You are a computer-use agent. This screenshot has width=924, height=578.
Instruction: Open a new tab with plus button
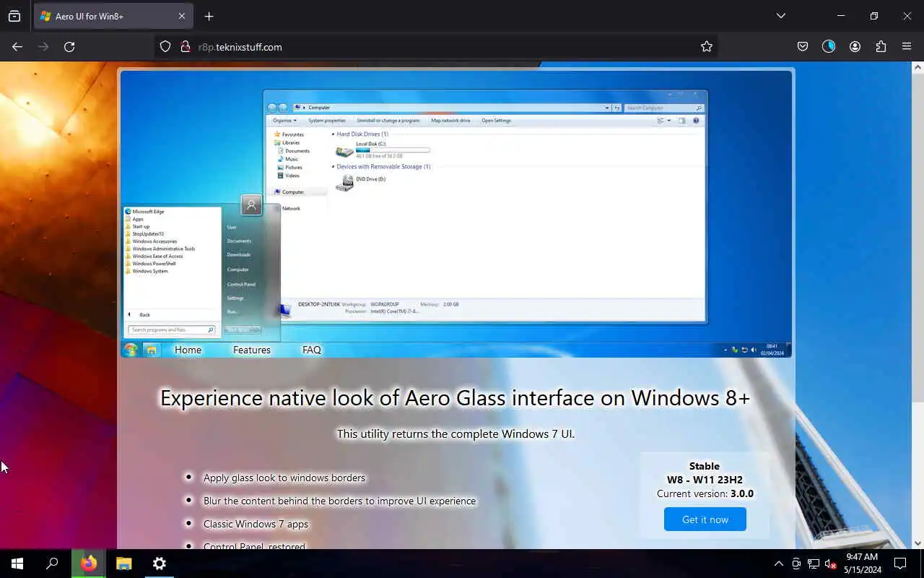209,16
